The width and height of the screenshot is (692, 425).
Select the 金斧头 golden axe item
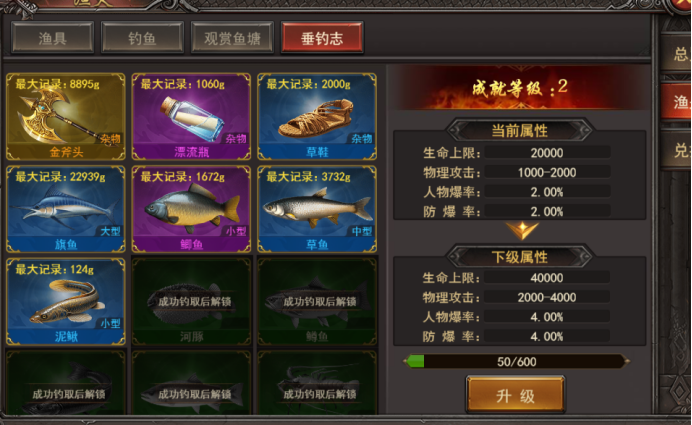[66, 117]
